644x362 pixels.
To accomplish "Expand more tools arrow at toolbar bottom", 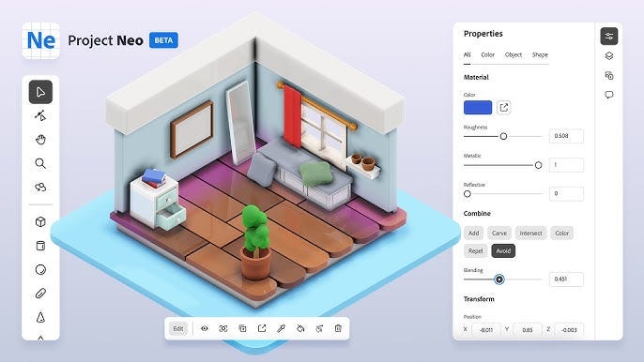I will click(40, 338).
